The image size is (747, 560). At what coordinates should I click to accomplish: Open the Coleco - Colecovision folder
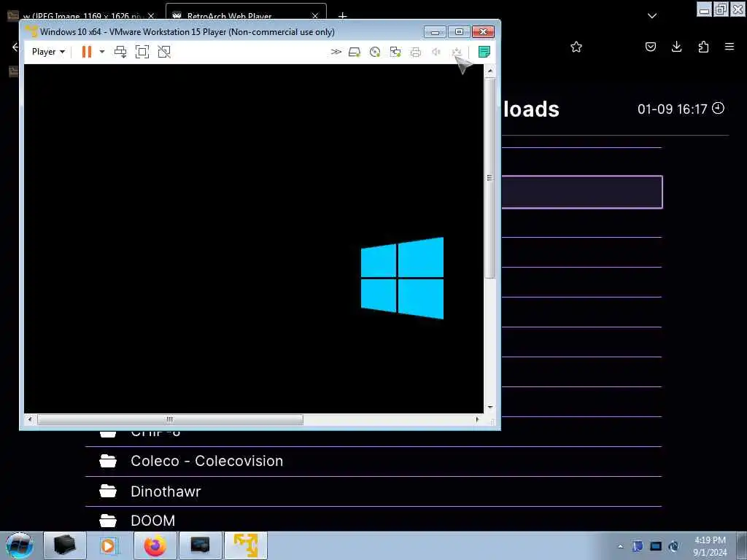373,461
